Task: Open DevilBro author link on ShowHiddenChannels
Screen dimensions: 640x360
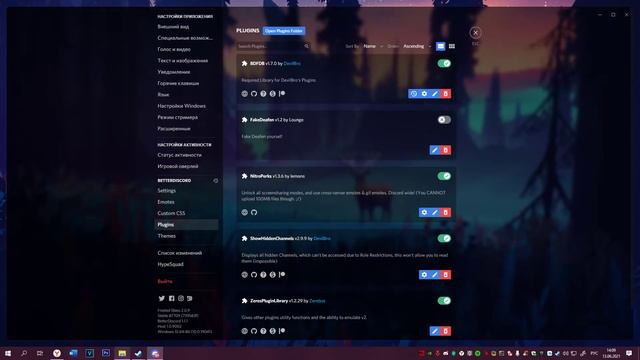Action: coord(322,238)
